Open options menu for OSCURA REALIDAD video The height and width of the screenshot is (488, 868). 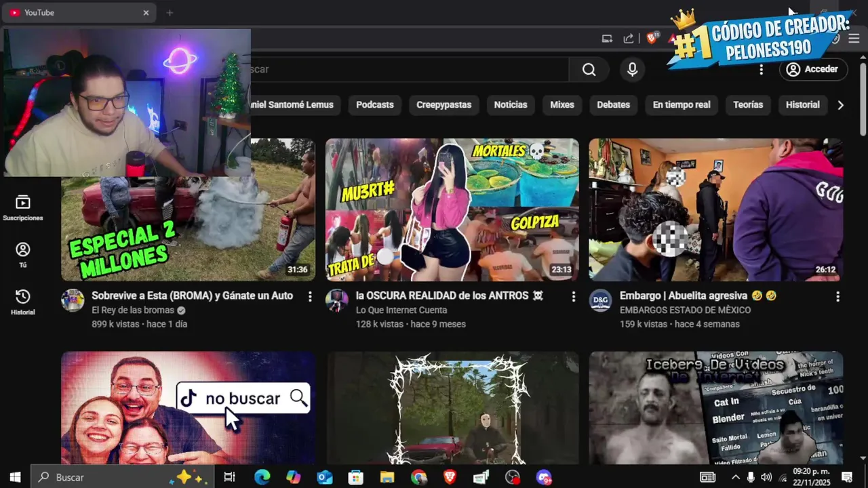point(573,296)
